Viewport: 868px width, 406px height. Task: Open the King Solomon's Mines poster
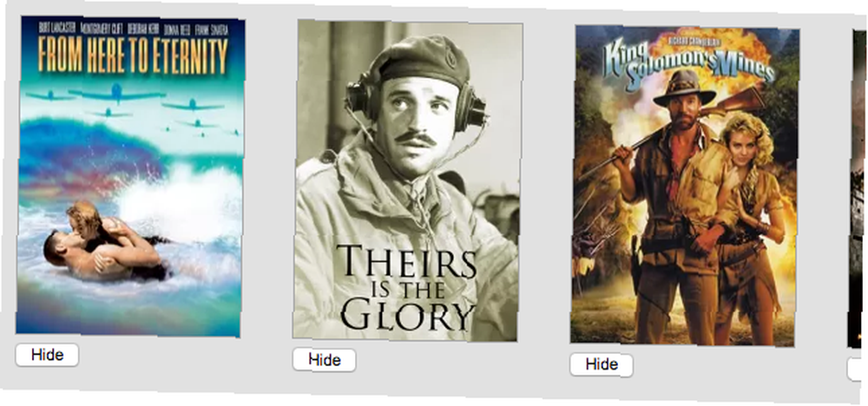pyautogui.click(x=685, y=186)
